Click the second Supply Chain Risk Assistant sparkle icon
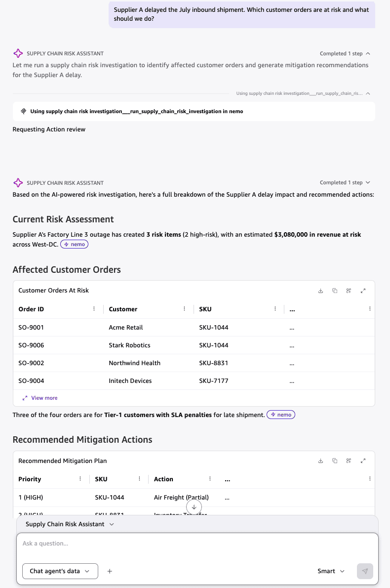 [18, 183]
